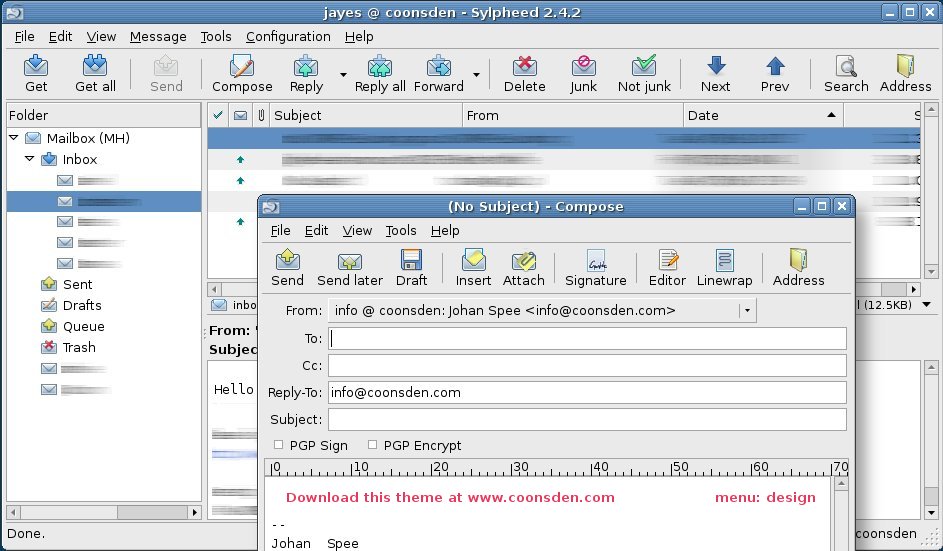Open Edit menu in Compose window
The width and height of the screenshot is (943, 551).
pos(316,230)
